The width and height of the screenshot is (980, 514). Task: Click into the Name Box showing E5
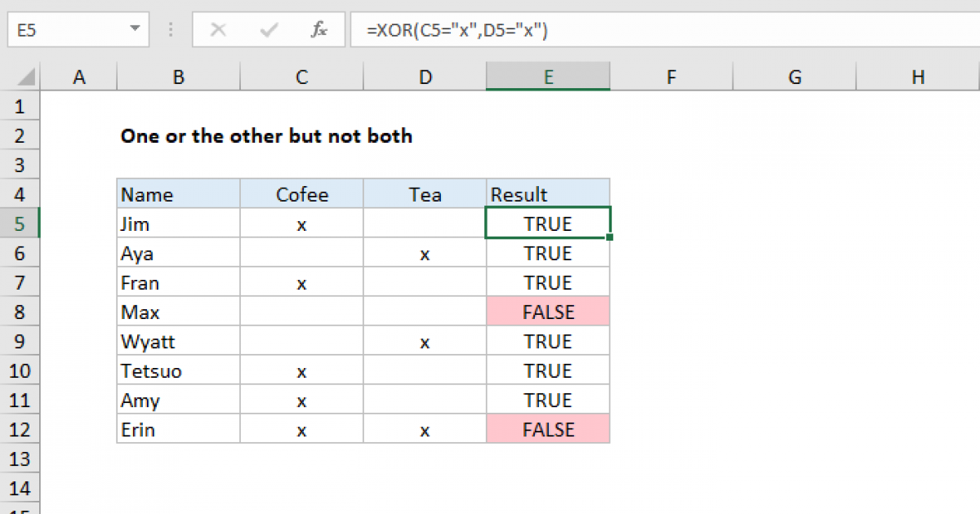pyautogui.click(x=65, y=30)
